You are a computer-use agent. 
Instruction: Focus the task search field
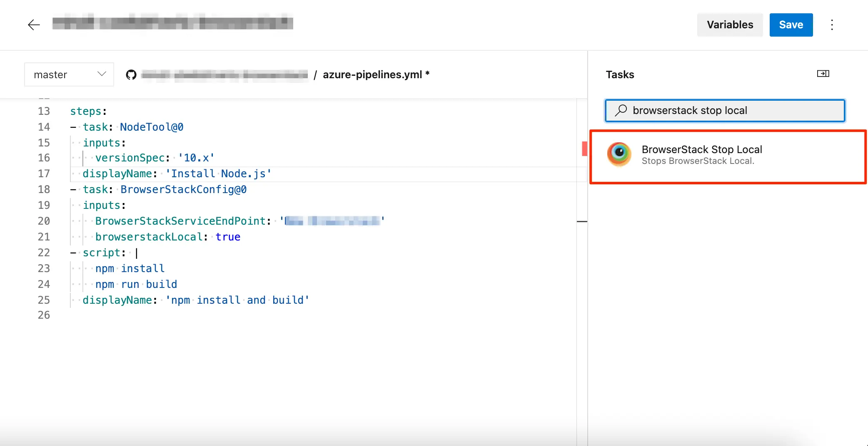(x=733, y=110)
